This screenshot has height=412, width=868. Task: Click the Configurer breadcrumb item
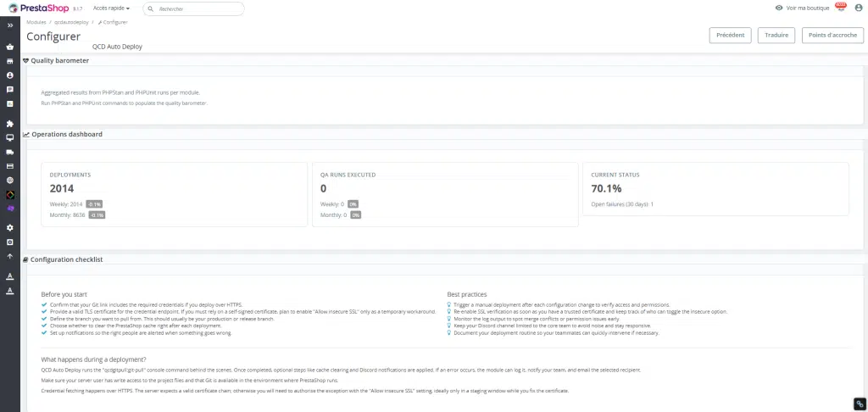(x=113, y=22)
